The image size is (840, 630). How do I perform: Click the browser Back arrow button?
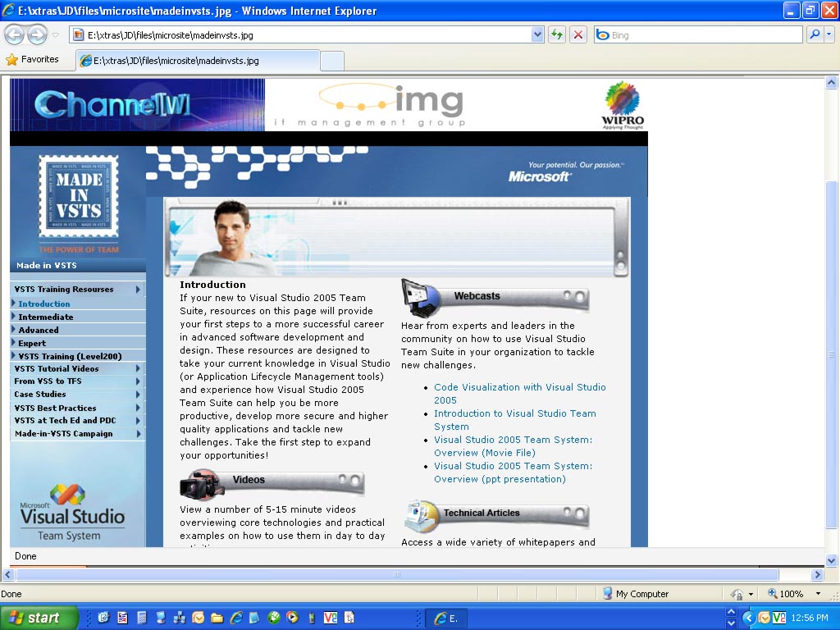15,35
